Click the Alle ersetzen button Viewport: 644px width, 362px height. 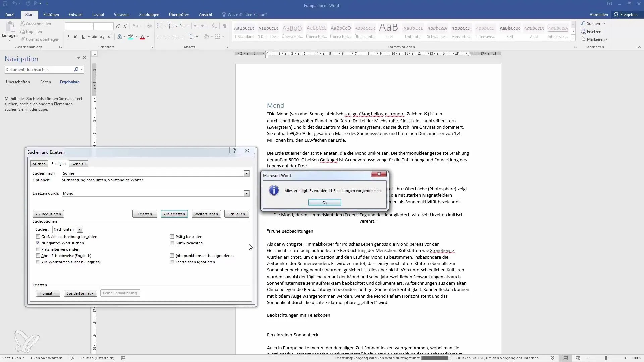pos(174,214)
